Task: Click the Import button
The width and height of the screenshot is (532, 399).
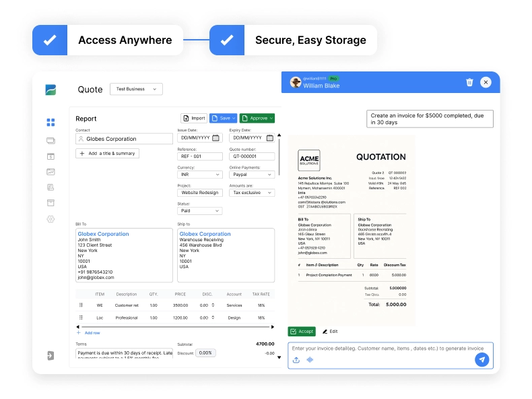Action: click(x=194, y=119)
